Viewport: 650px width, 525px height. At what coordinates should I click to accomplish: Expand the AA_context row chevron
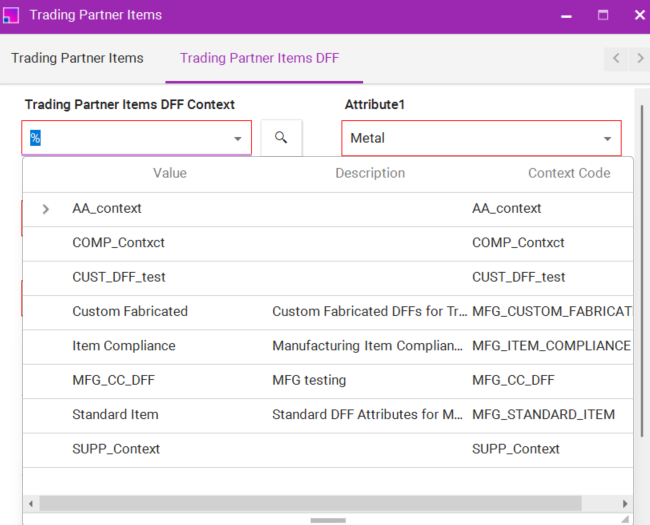[x=46, y=209]
